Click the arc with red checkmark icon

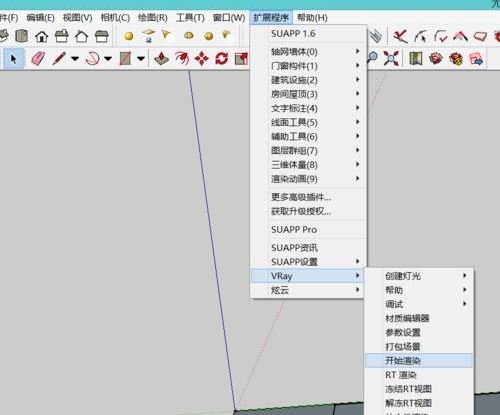point(441,36)
